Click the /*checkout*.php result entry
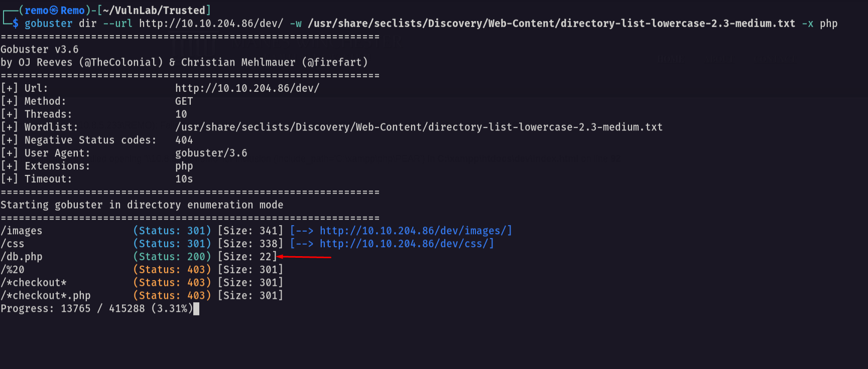 tap(46, 296)
